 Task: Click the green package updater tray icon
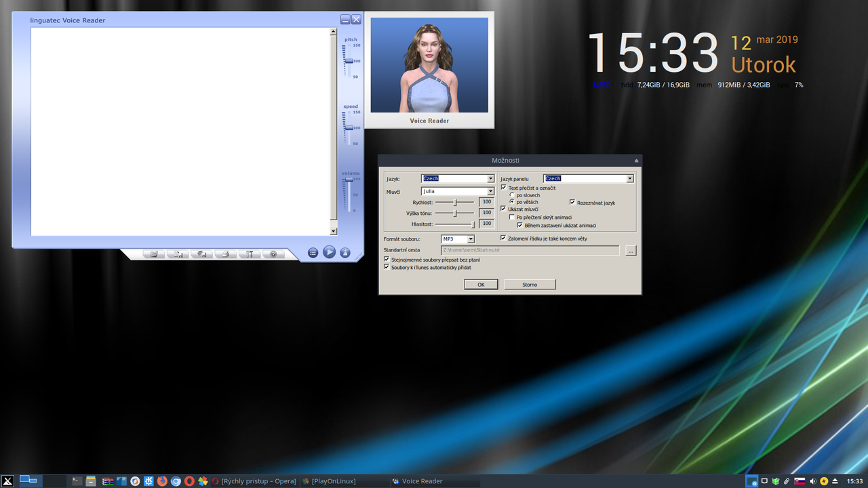point(775,481)
